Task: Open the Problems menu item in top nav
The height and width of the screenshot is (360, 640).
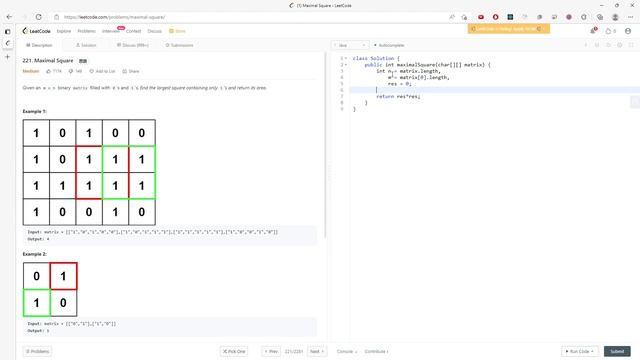Action: click(x=87, y=31)
